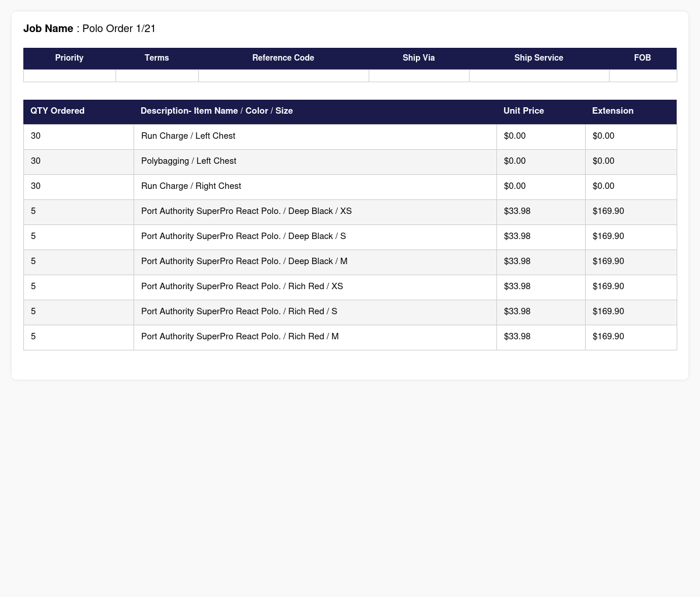Select $169.90 extension in Rich Red / XS row

(x=608, y=286)
